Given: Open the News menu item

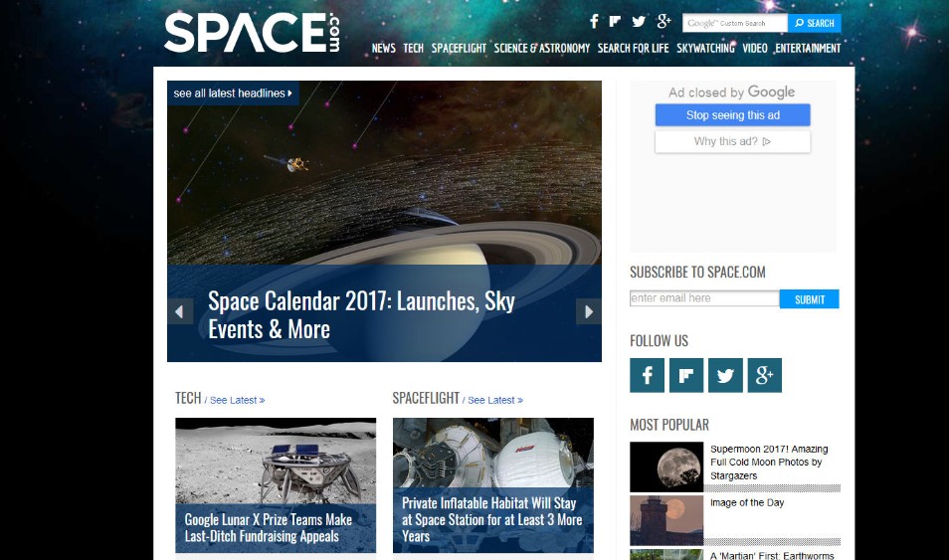Looking at the screenshot, I should (x=383, y=49).
